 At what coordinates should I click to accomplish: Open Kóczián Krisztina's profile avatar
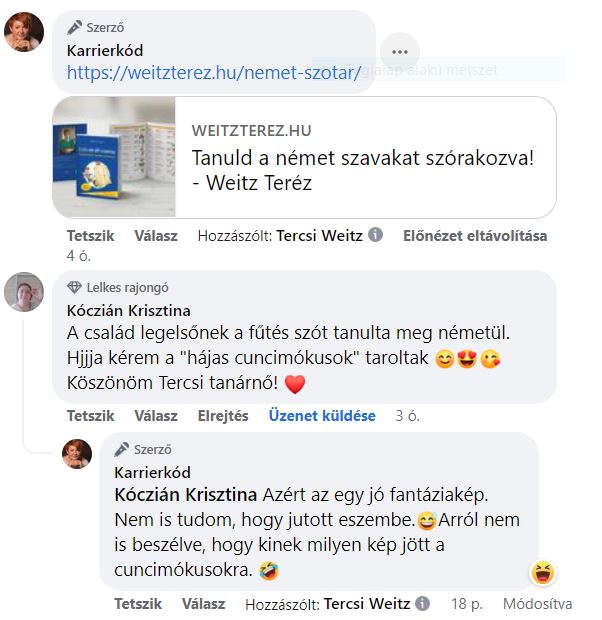[24, 292]
